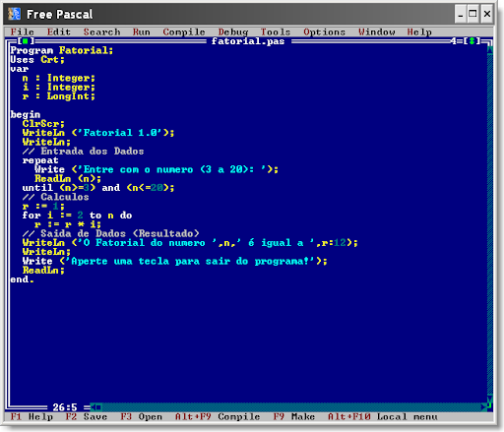Open the Compile menu
The width and height of the screenshot is (504, 432).
tap(184, 32)
